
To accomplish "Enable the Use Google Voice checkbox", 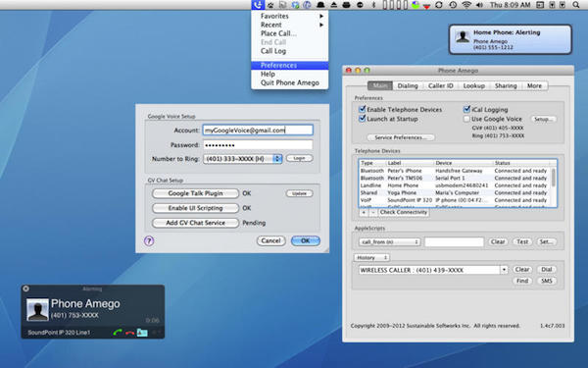I will click(466, 119).
